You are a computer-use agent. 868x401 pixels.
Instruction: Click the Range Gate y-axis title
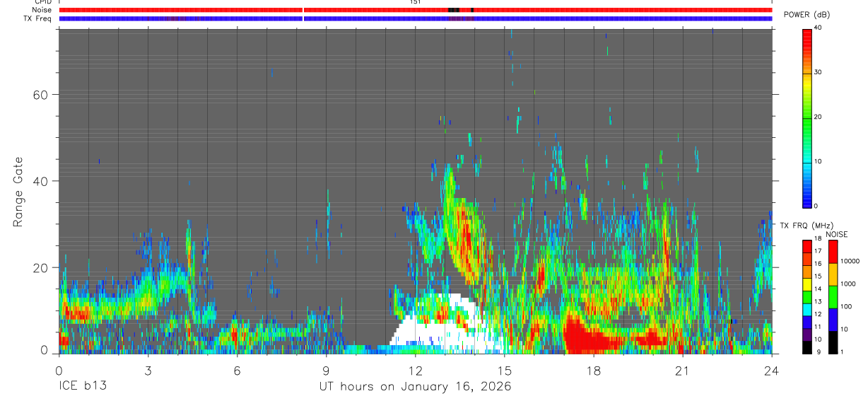[x=18, y=192]
